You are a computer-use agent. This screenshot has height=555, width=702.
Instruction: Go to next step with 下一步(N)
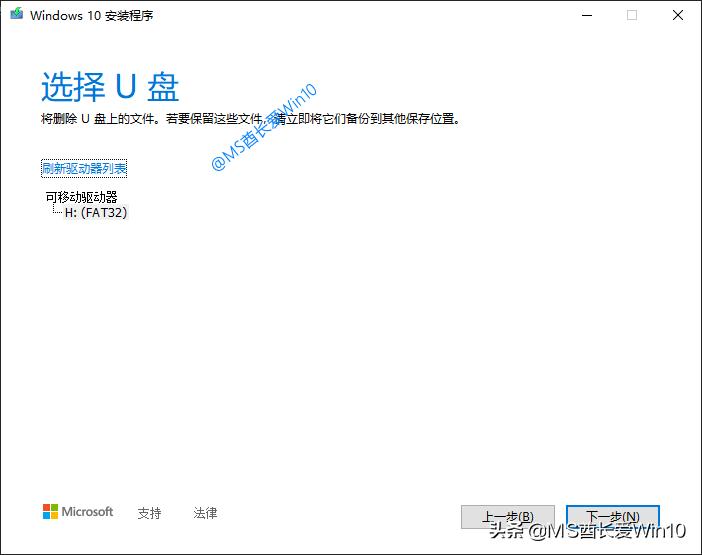tap(612, 517)
